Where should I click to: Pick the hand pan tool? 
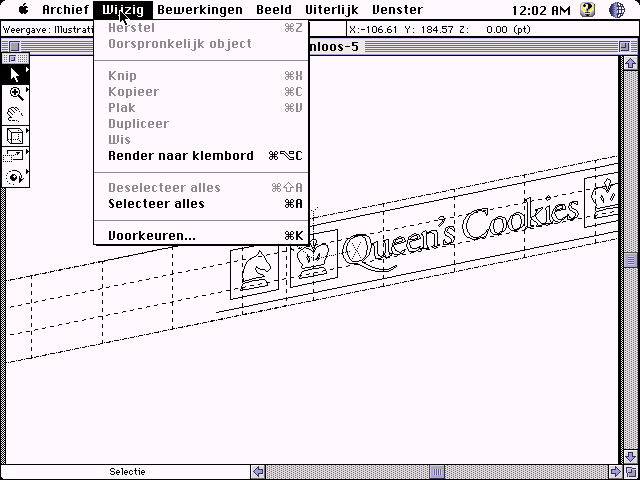pos(15,115)
